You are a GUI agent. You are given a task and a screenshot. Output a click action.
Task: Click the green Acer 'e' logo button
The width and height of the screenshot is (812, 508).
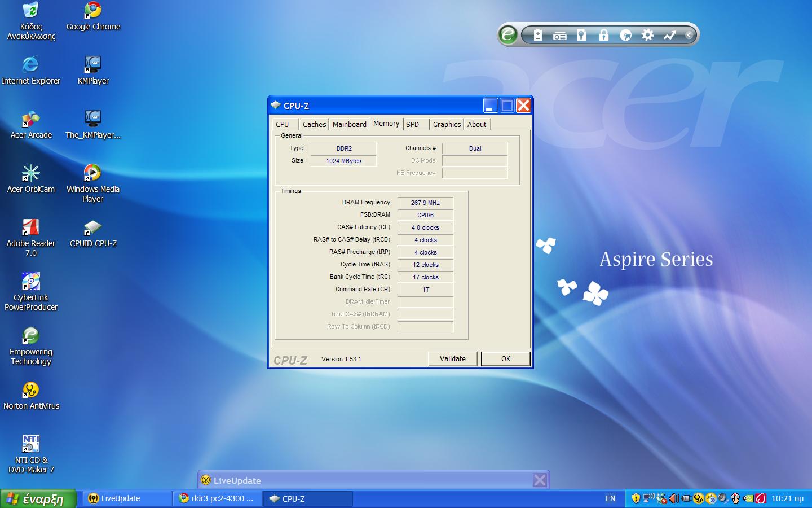click(x=507, y=35)
